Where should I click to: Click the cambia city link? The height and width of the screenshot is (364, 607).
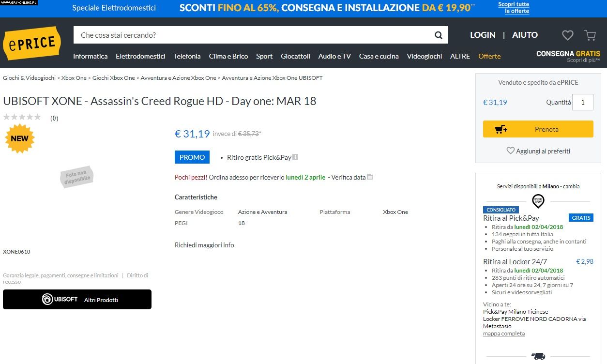571,186
